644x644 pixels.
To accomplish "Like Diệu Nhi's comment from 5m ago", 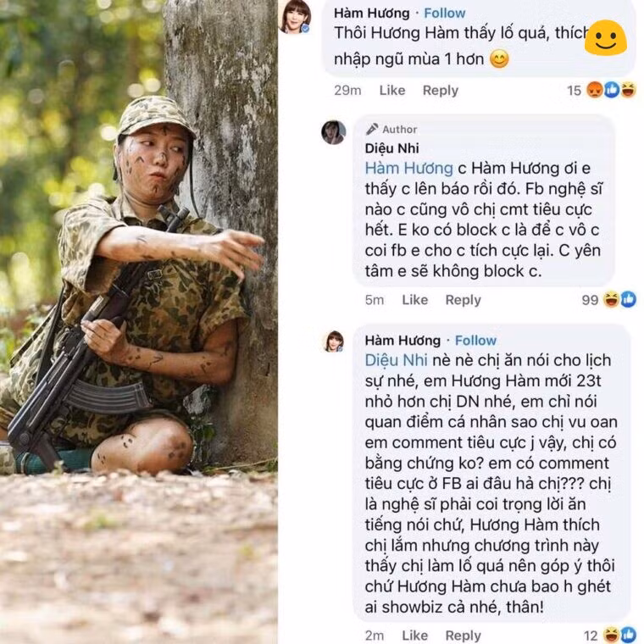I will pyautogui.click(x=414, y=300).
